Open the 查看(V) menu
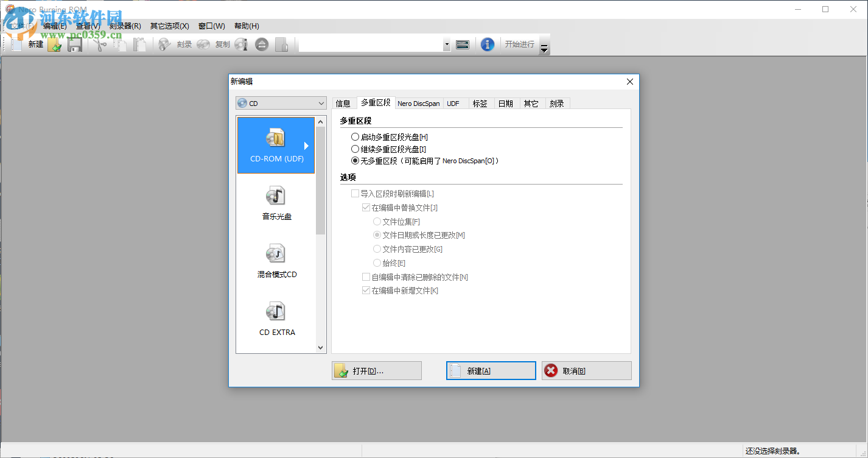 click(88, 26)
